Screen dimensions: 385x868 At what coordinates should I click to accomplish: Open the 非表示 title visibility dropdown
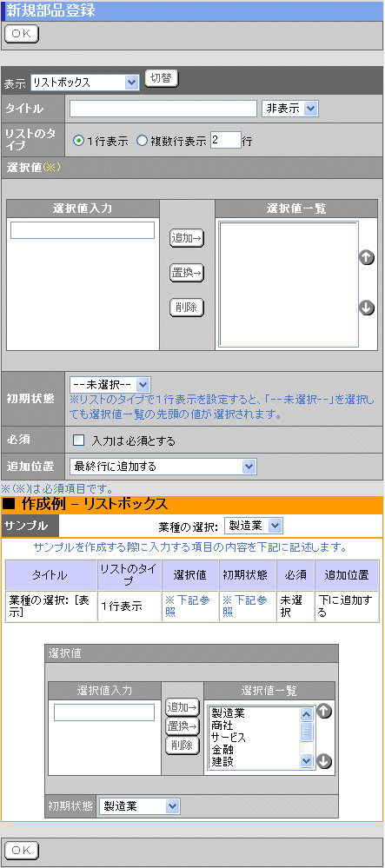(x=290, y=109)
